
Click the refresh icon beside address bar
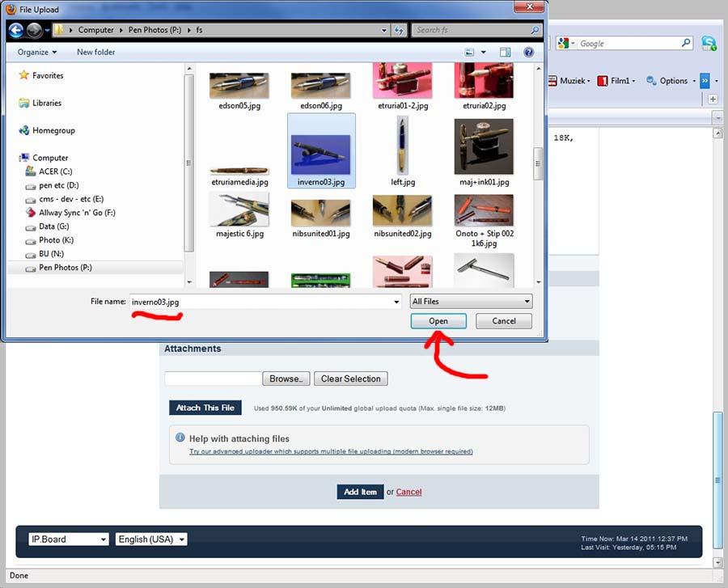tap(399, 31)
